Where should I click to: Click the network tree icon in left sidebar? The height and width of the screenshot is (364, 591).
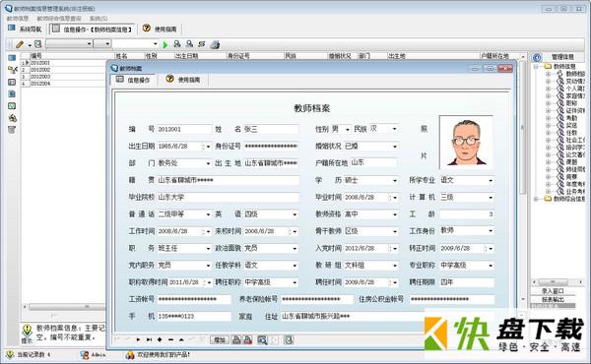point(13,70)
